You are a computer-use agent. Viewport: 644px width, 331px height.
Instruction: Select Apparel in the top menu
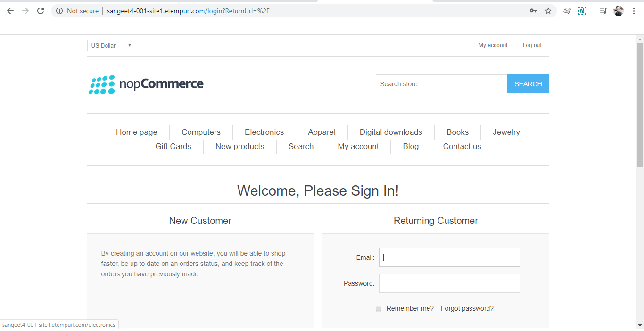322,132
